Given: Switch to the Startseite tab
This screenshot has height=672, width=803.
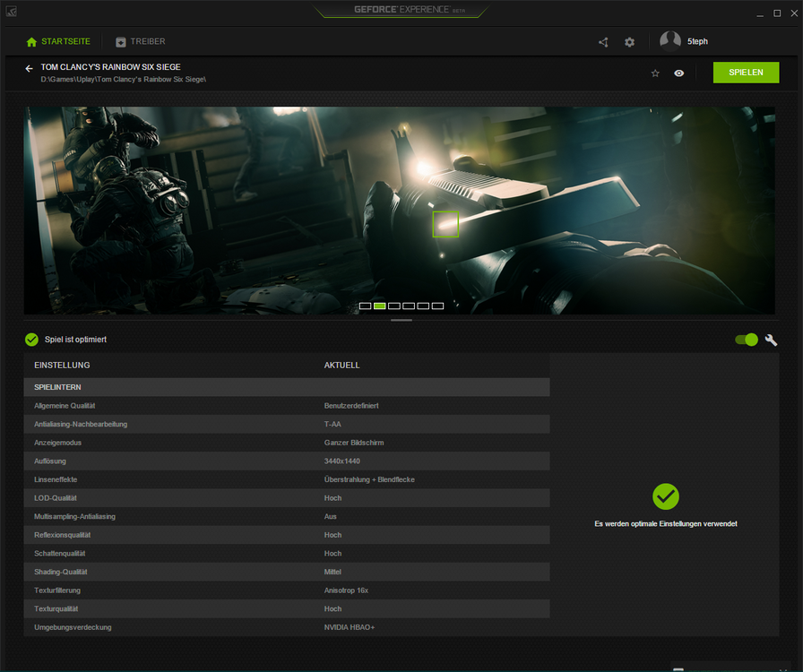Looking at the screenshot, I should (58, 42).
